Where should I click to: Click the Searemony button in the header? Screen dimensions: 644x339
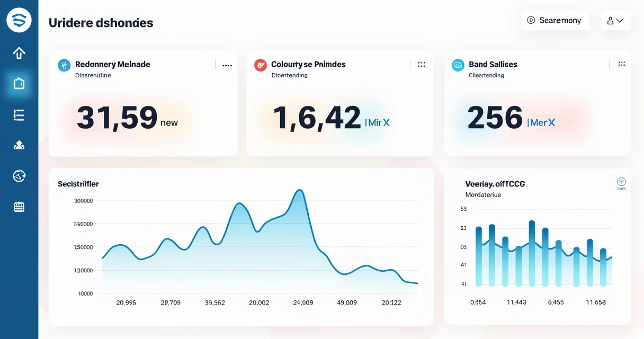(555, 20)
